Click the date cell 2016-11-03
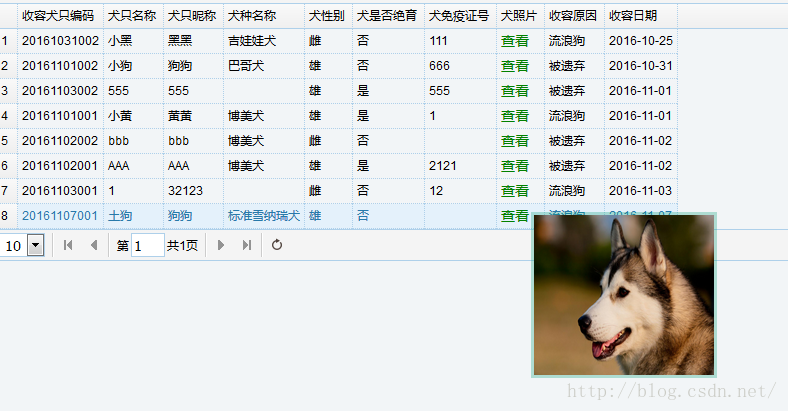The image size is (788, 411). pyautogui.click(x=641, y=191)
